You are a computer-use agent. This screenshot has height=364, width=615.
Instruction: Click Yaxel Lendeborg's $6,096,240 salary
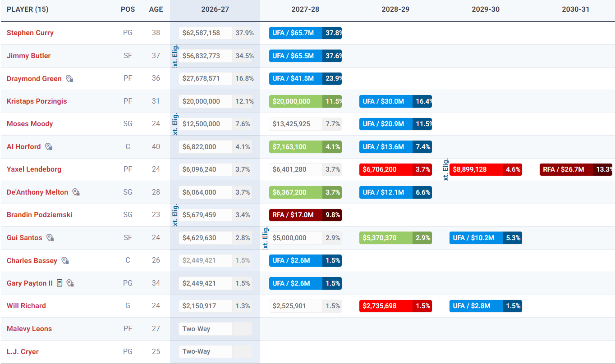coord(216,169)
